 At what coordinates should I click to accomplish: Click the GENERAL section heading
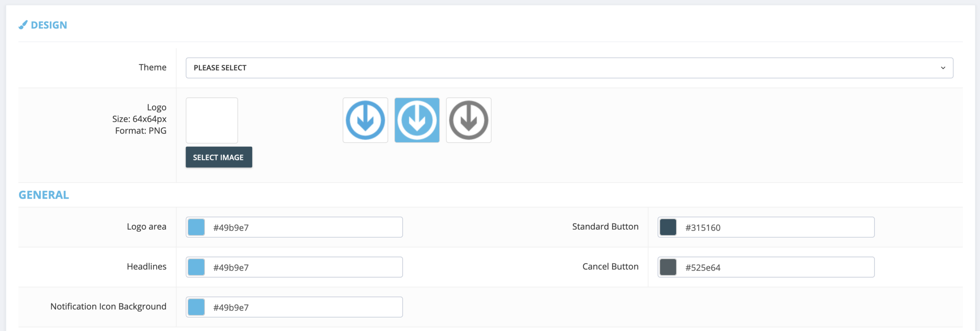point(44,195)
